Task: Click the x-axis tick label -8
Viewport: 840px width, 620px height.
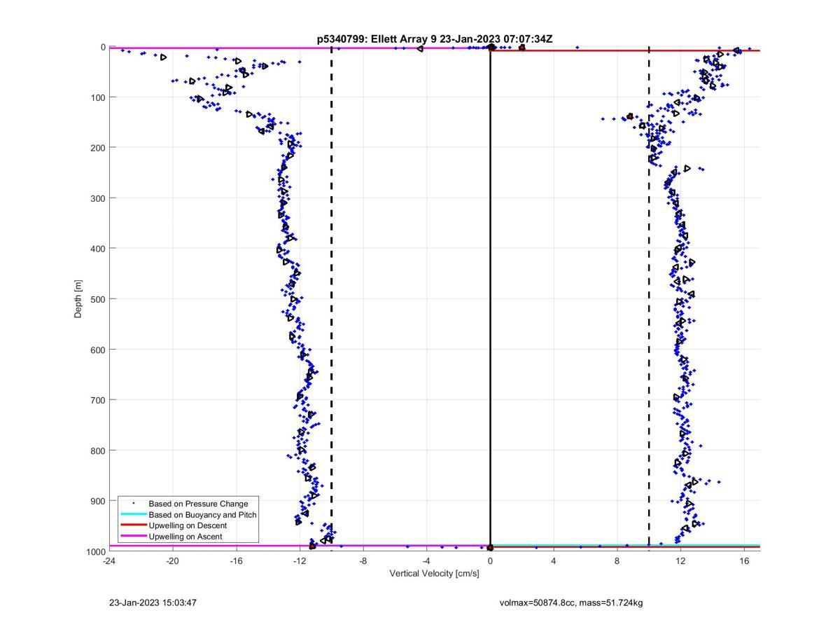Action: tap(363, 561)
